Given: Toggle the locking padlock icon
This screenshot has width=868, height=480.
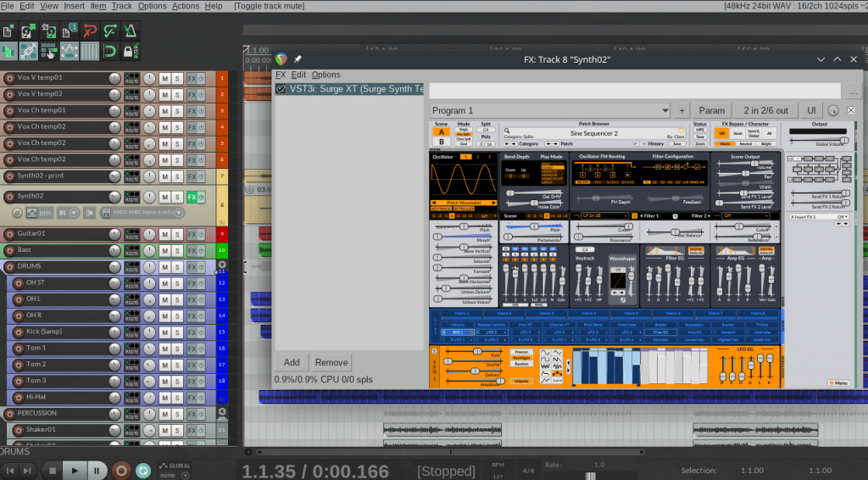Looking at the screenshot, I should pos(130,51).
